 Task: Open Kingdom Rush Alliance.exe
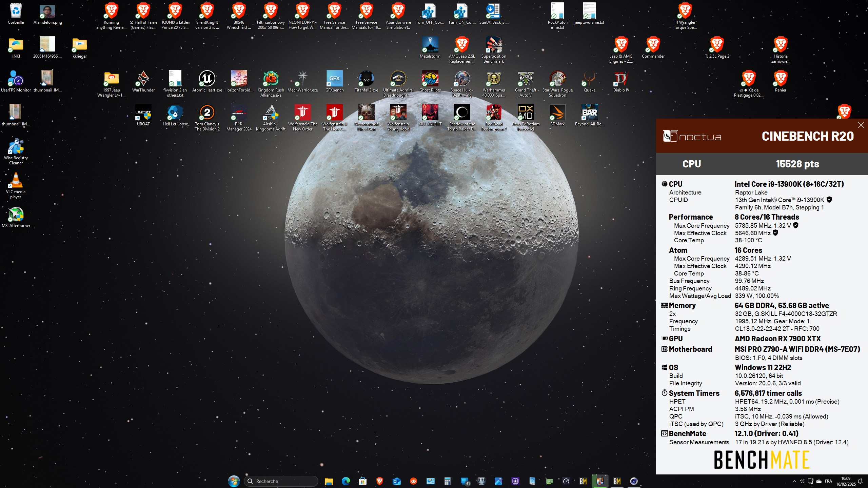click(x=271, y=84)
